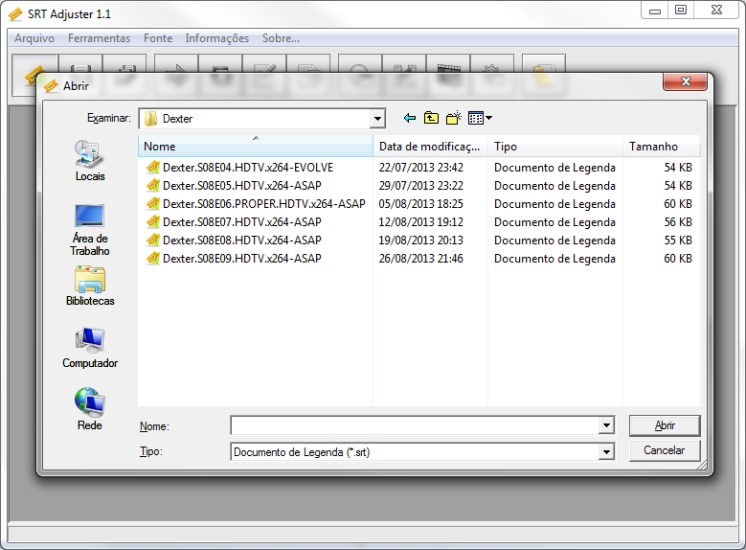Screen dimensions: 746x550
Task: Click the Abrir button
Action: point(664,425)
